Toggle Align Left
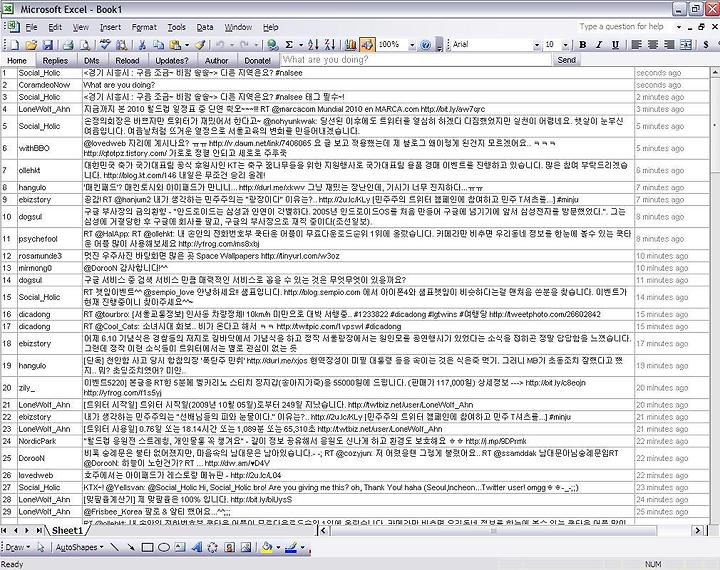This screenshot has height=570, width=720. pos(636,45)
